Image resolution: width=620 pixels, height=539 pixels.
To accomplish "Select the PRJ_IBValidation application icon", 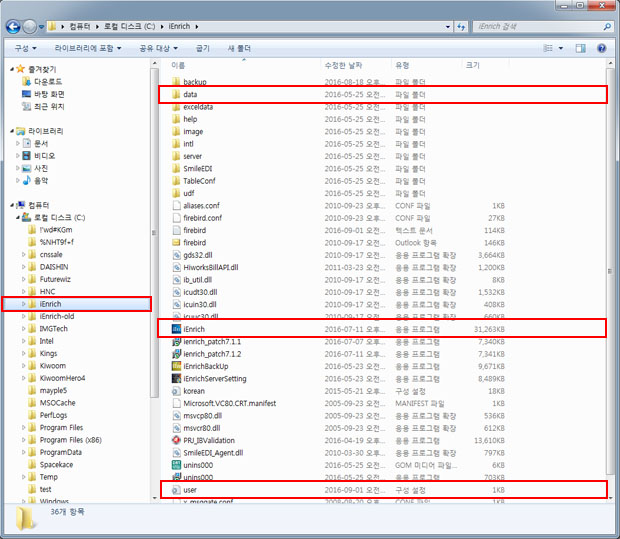I will 176,439.
